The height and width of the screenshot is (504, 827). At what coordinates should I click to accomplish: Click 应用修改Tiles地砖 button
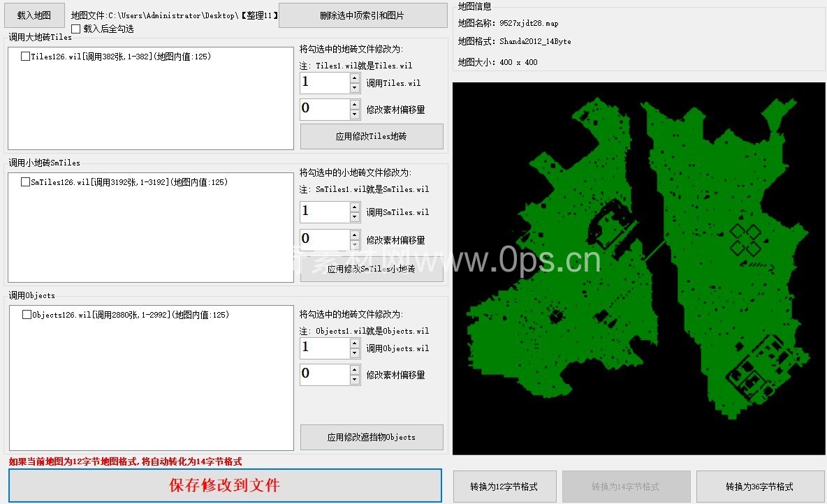pyautogui.click(x=372, y=137)
